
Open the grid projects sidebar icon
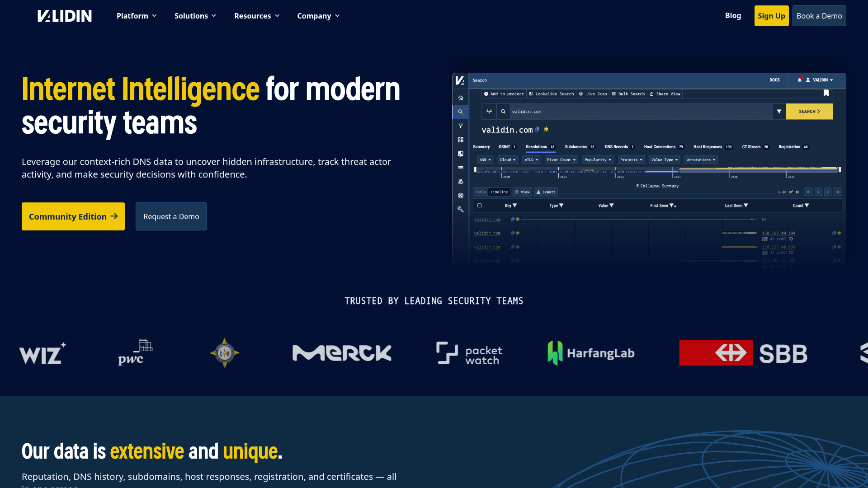coord(460,140)
